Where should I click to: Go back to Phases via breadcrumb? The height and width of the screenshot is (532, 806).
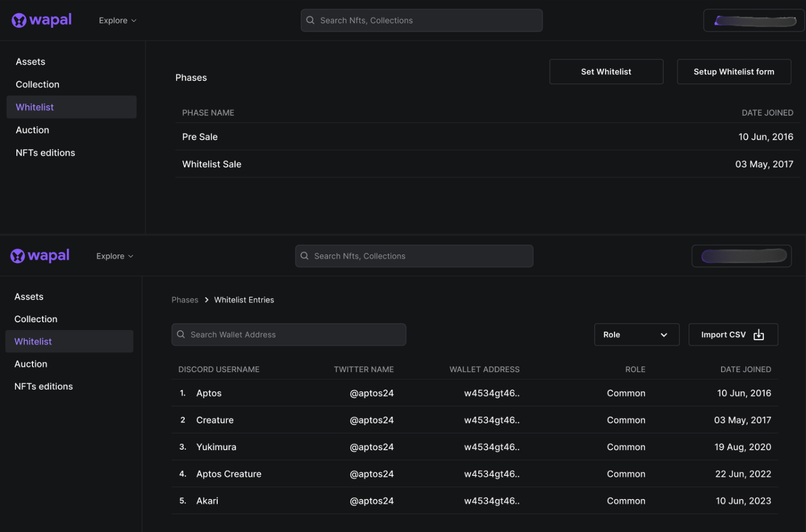[185, 300]
